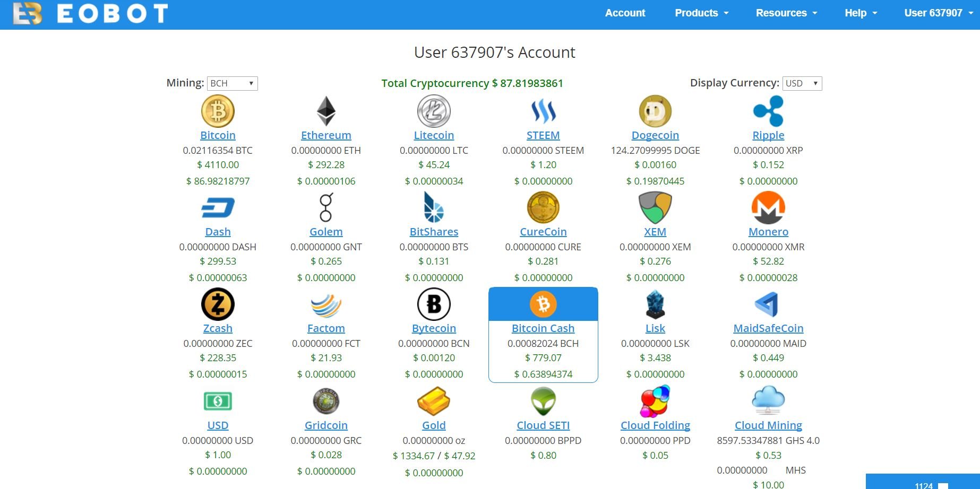Click the Dash icon
This screenshot has height=489, width=980.
pyautogui.click(x=218, y=208)
